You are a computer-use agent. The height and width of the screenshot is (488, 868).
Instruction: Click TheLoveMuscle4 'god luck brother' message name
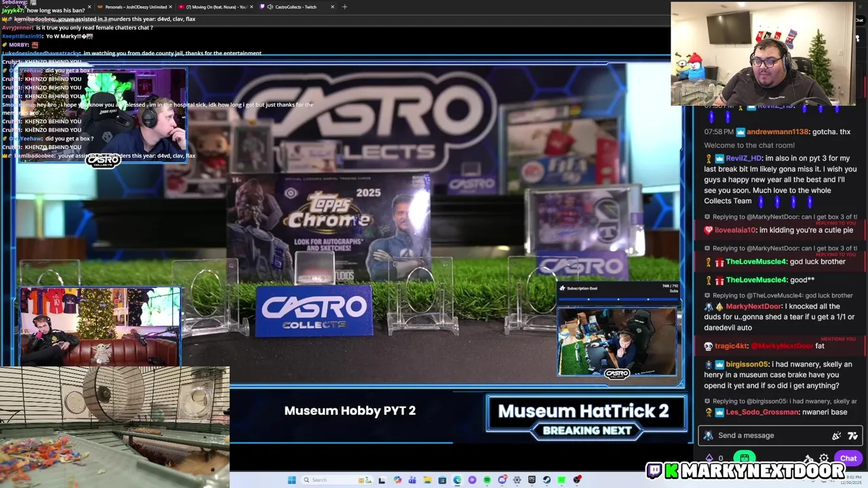click(x=756, y=262)
